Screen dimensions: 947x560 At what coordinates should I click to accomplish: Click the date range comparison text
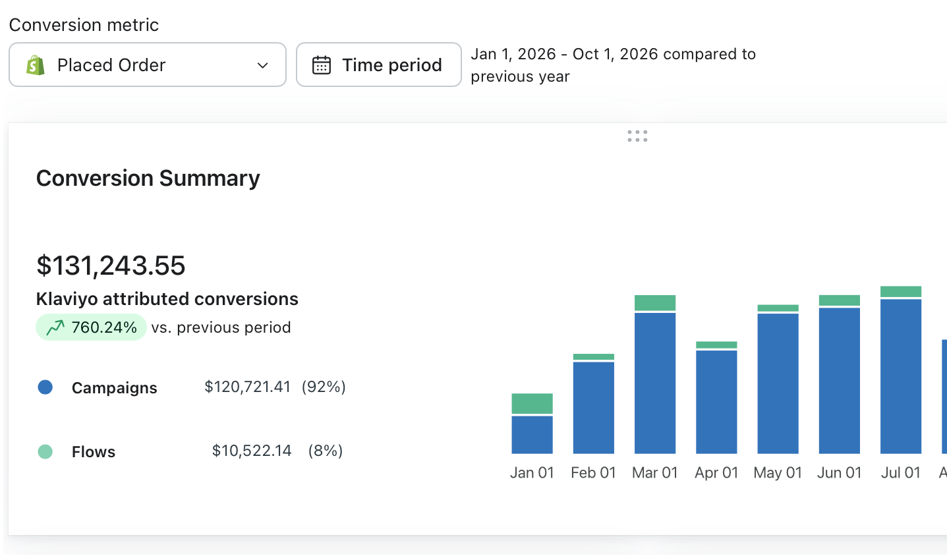613,65
